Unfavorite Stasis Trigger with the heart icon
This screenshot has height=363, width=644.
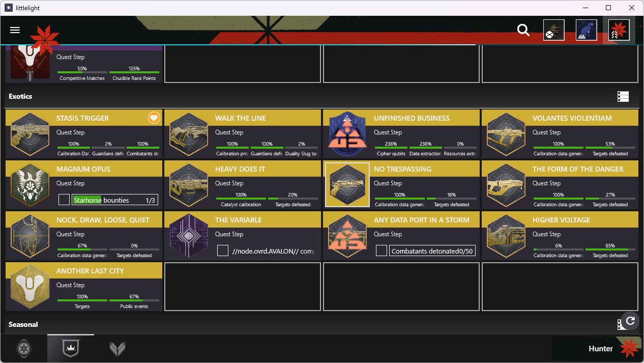tap(154, 118)
